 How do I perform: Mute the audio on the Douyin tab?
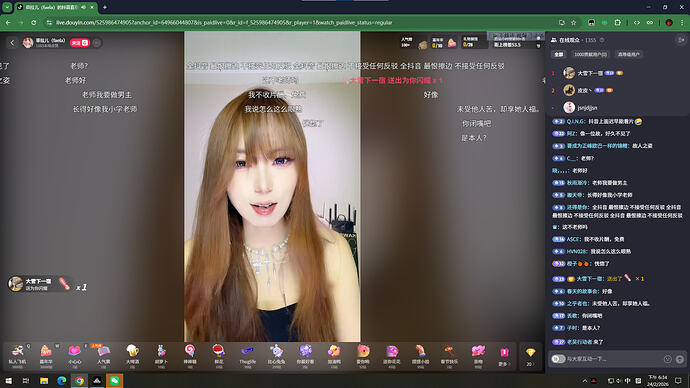tap(83, 7)
